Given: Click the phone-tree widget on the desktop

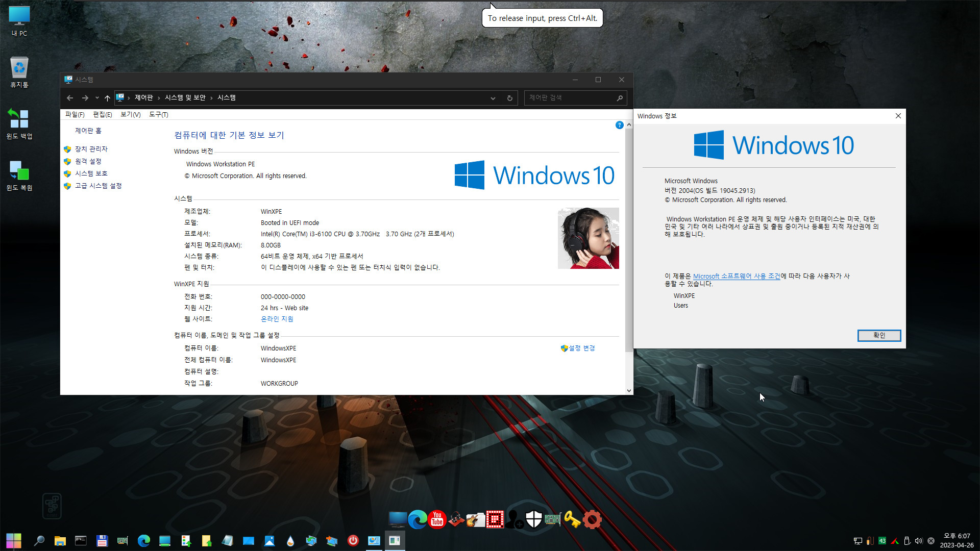Looking at the screenshot, I should [52, 506].
